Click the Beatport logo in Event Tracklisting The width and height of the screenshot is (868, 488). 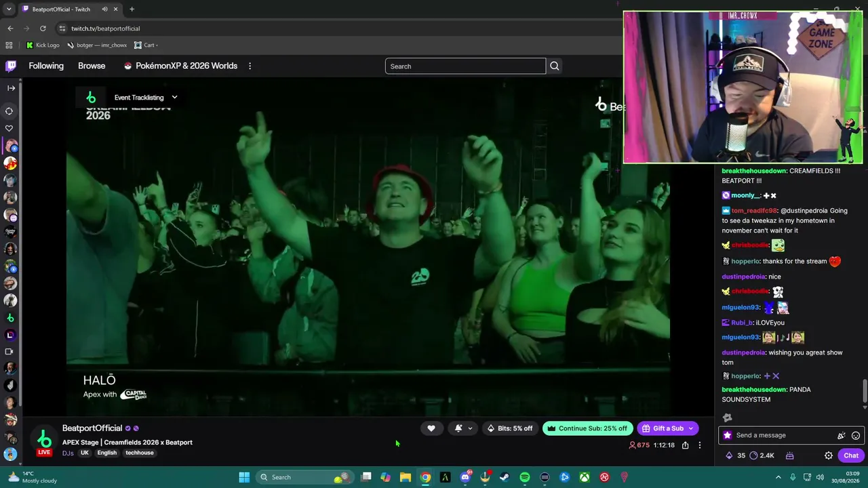pyautogui.click(x=91, y=98)
